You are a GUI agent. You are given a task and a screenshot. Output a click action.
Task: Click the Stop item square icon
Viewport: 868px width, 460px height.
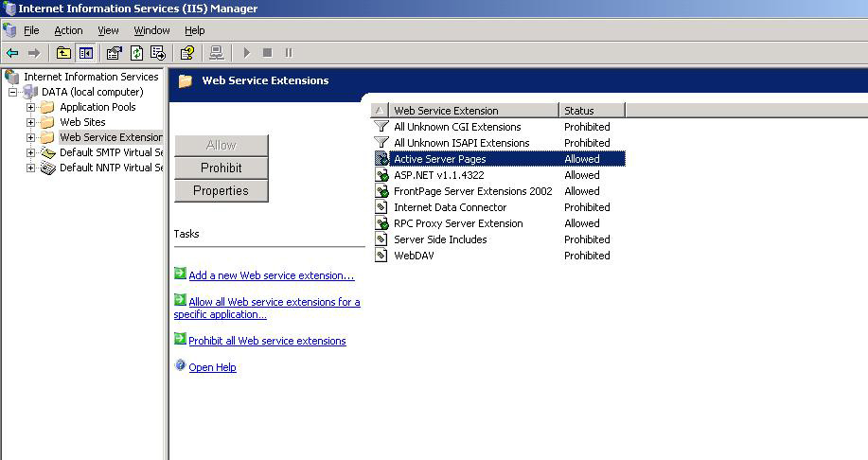267,53
